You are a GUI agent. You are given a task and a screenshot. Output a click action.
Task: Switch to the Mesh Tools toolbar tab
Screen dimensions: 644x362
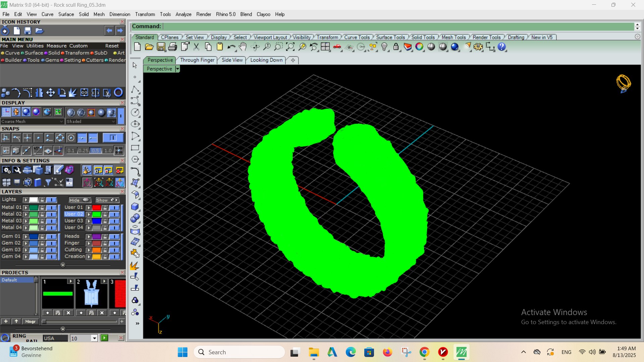point(453,37)
